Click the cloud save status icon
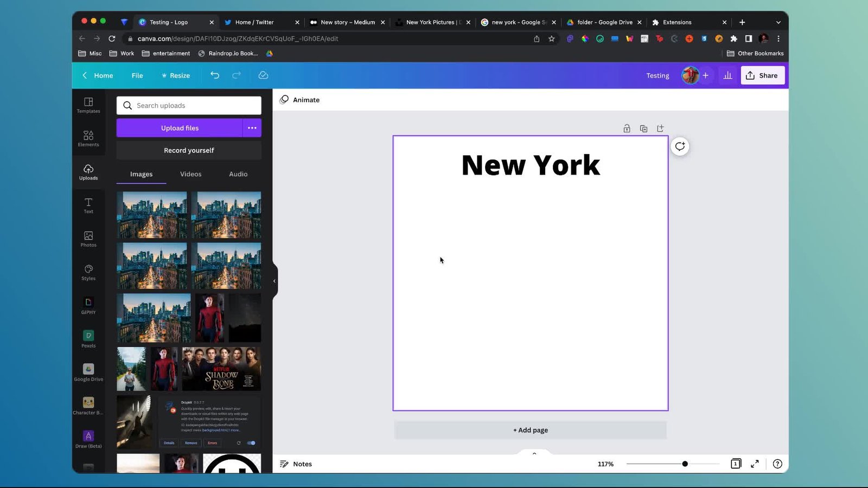Screen dimensions: 868x488 263,75
